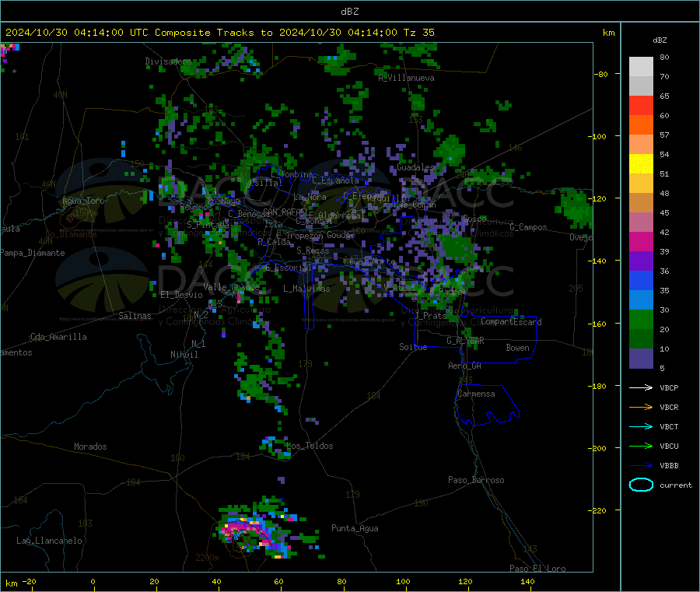The image size is (700, 592).
Task: Click the 100 km tick on bottom axis
Action: coord(403,581)
